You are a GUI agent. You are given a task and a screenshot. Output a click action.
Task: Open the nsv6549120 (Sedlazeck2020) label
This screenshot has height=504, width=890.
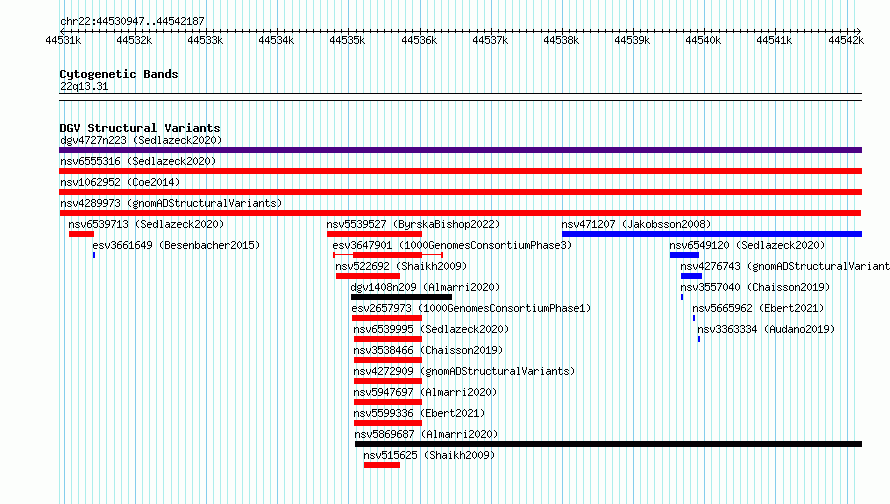[x=747, y=245]
